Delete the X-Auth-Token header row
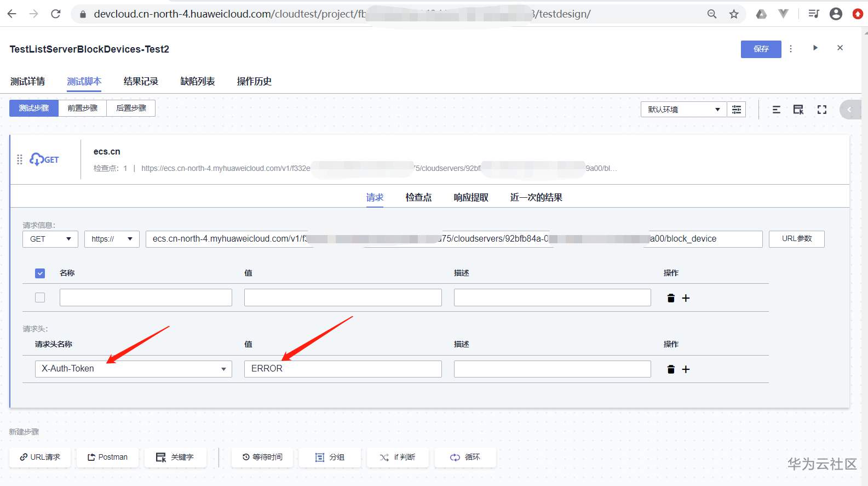The height and width of the screenshot is (486, 868). (x=671, y=369)
